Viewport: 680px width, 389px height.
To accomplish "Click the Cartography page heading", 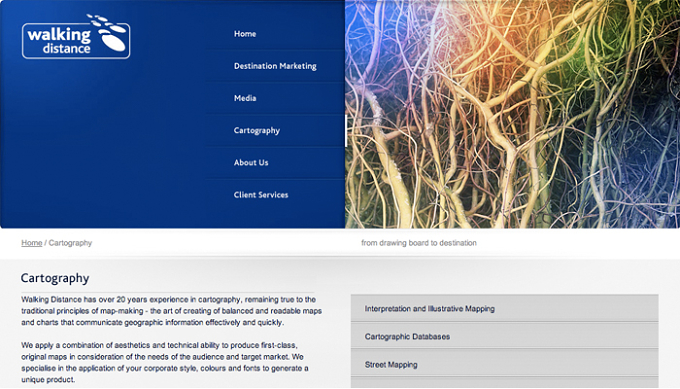I will pyautogui.click(x=55, y=278).
